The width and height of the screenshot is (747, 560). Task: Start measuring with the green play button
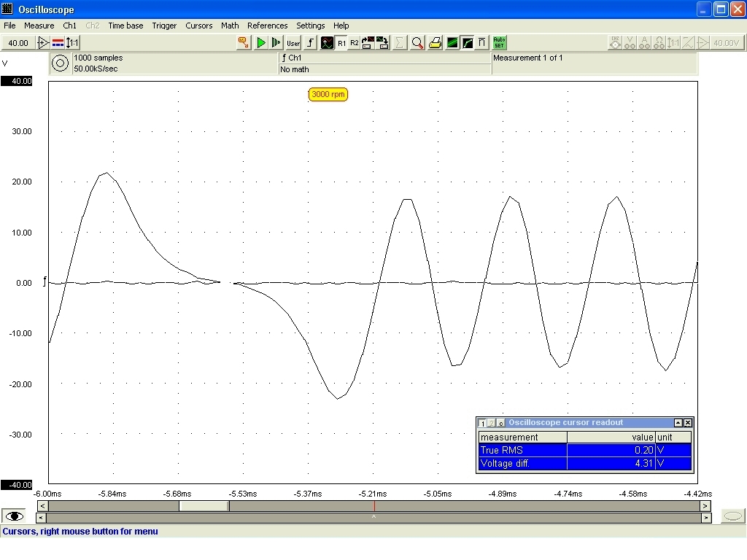pyautogui.click(x=261, y=43)
